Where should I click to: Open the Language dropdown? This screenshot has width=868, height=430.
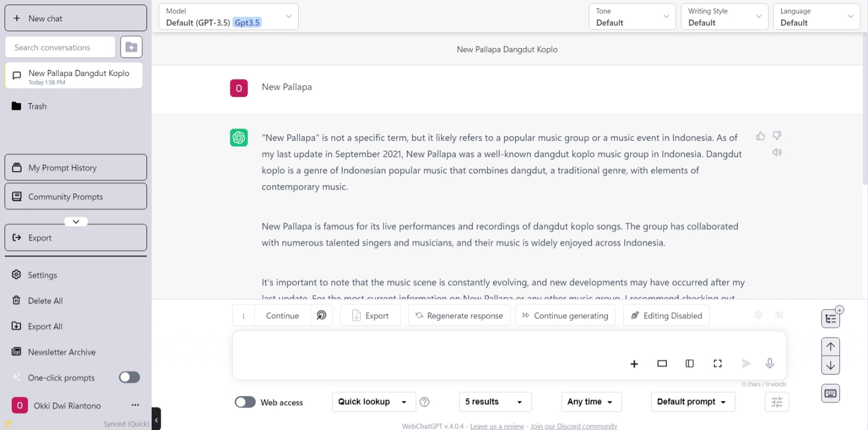816,17
